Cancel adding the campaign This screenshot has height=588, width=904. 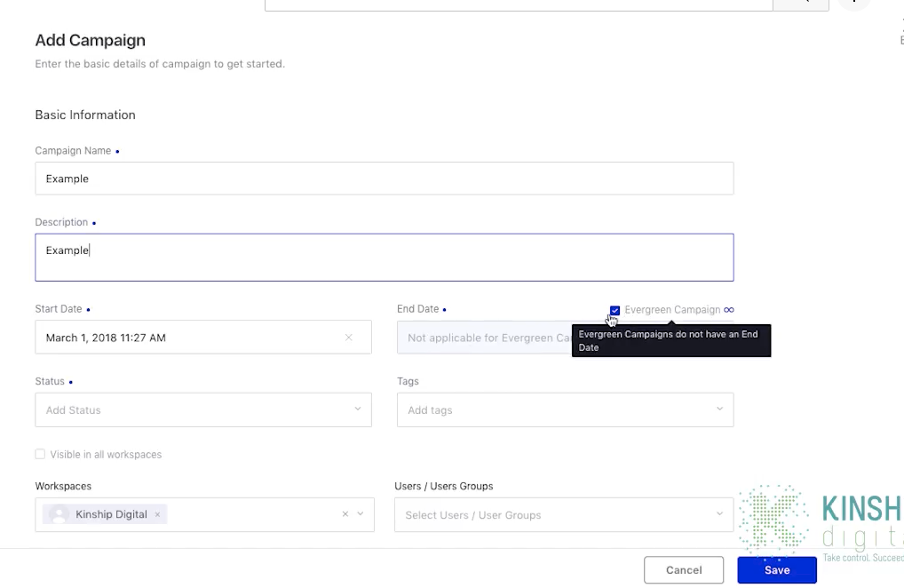pyautogui.click(x=684, y=570)
